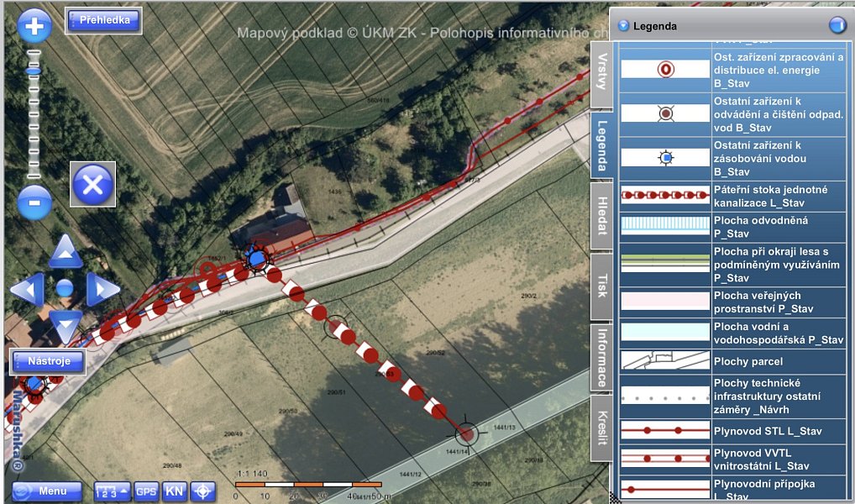Pan the map down with the arrow
The image size is (855, 504).
tap(66, 327)
